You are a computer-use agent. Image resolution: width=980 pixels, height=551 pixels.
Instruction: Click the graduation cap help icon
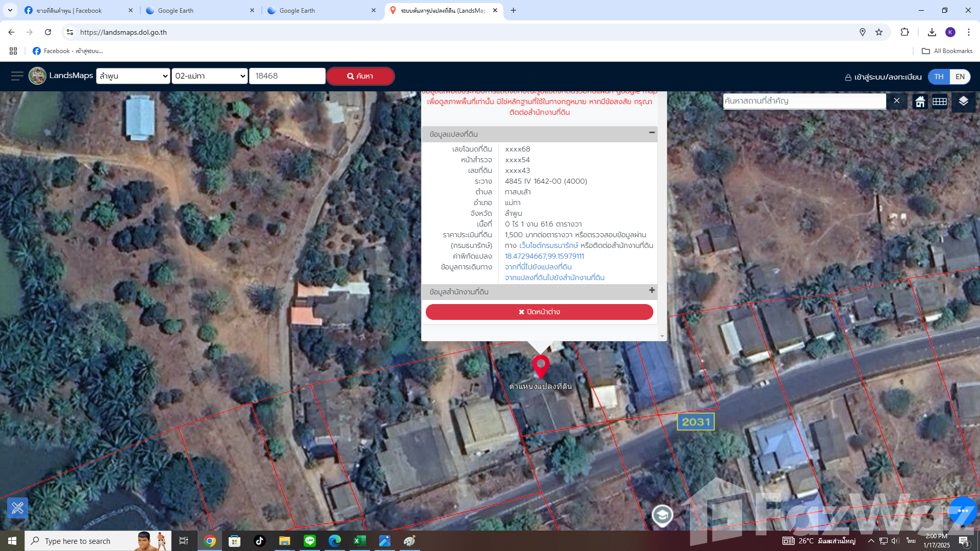662,515
